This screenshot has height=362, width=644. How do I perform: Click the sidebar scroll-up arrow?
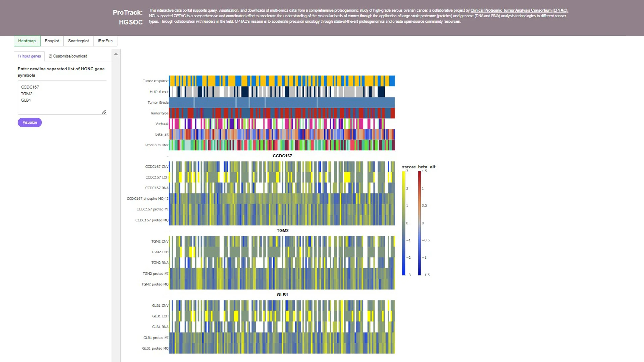pos(116,54)
